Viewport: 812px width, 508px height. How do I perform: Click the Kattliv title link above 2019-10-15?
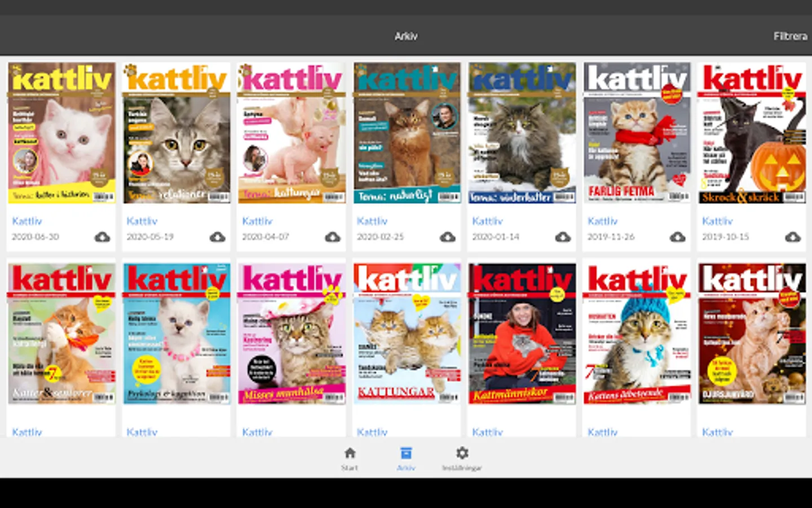[x=717, y=221]
